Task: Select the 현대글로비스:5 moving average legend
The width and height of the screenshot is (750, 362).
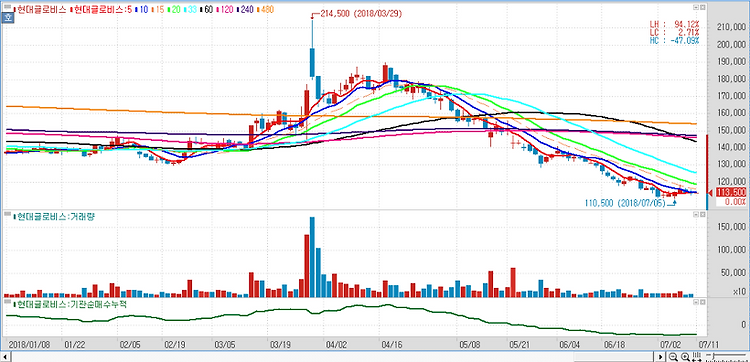Action: pos(101,10)
